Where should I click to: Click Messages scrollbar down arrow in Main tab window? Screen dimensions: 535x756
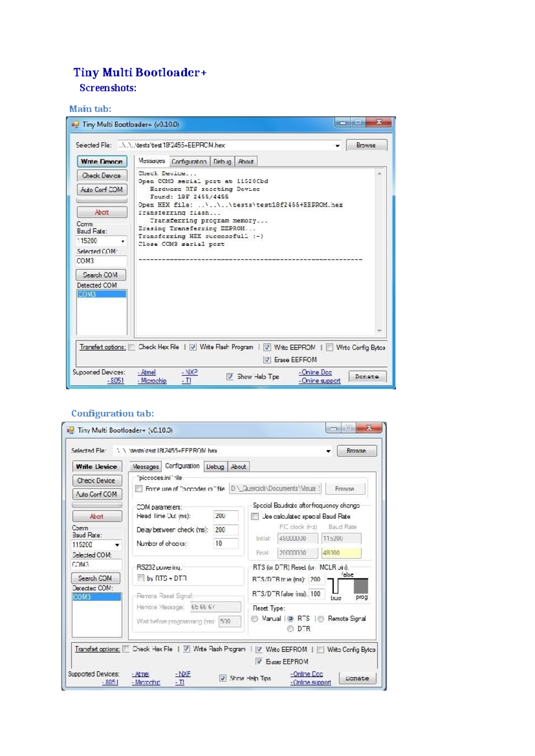click(x=379, y=331)
